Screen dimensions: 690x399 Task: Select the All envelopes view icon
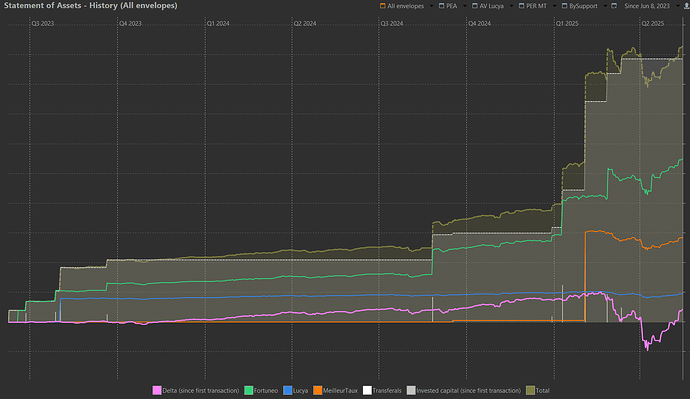point(382,6)
